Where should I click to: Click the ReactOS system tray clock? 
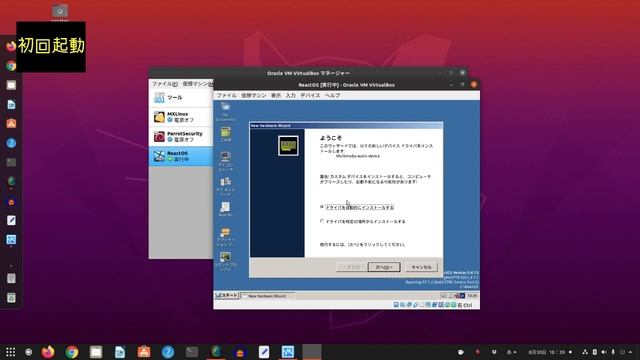pos(472,296)
